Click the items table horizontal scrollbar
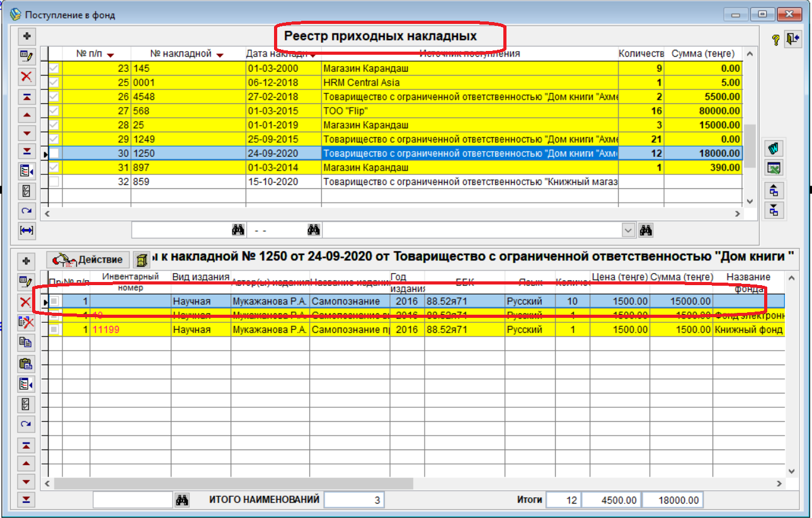812x518 pixels. [x=233, y=483]
